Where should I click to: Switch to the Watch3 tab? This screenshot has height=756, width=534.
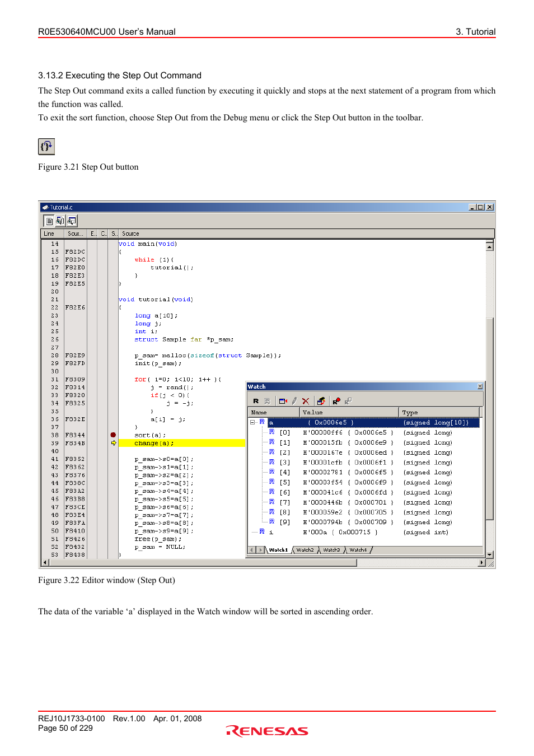pos(331,550)
